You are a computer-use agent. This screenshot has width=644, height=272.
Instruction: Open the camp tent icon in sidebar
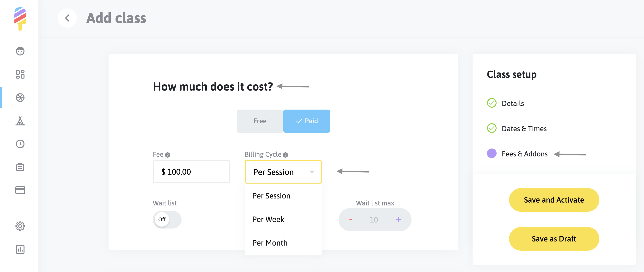point(20,121)
